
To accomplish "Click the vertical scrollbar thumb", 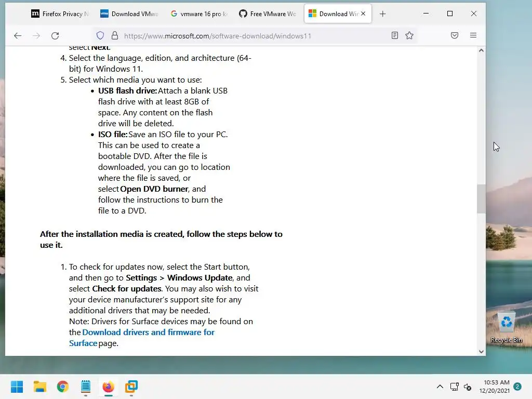I will 481,199.
